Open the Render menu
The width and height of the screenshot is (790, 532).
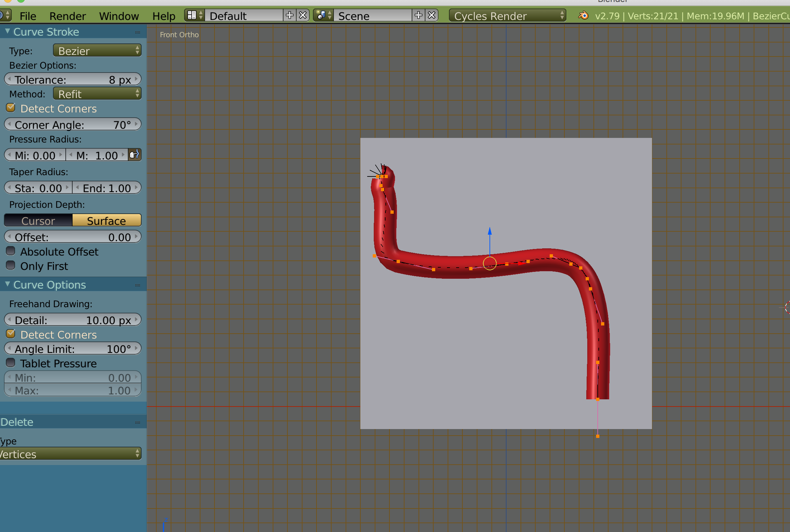coord(68,16)
